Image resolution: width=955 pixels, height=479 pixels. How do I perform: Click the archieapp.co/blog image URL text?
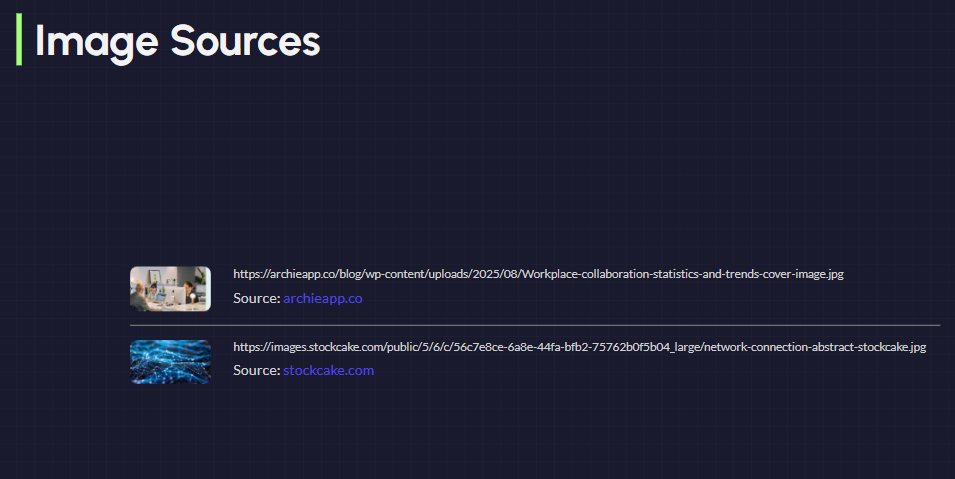538,274
